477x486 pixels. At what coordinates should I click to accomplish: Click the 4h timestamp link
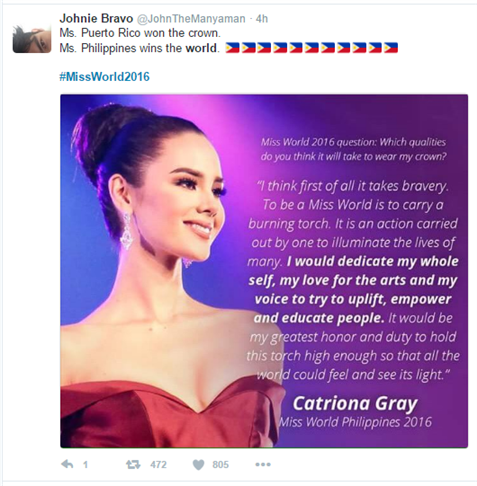tap(262, 19)
